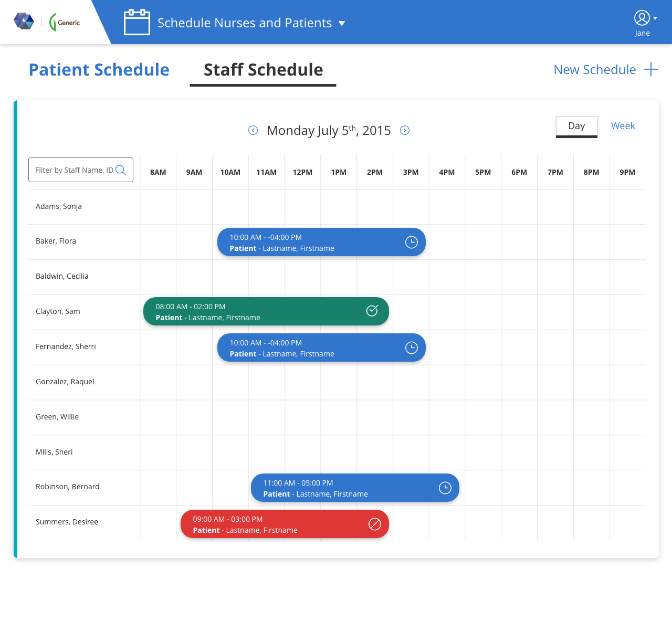The image size is (672, 642).
Task: Click staff name Summers, Desiree
Action: (67, 522)
